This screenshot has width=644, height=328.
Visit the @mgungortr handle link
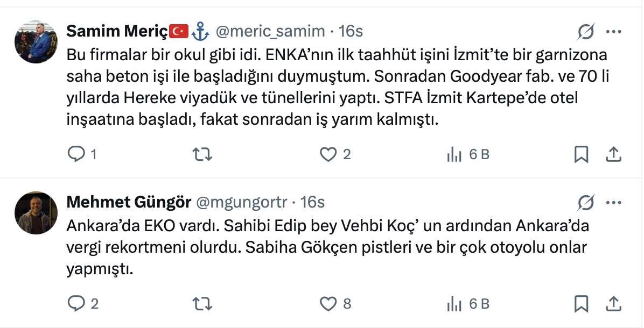tap(241, 202)
